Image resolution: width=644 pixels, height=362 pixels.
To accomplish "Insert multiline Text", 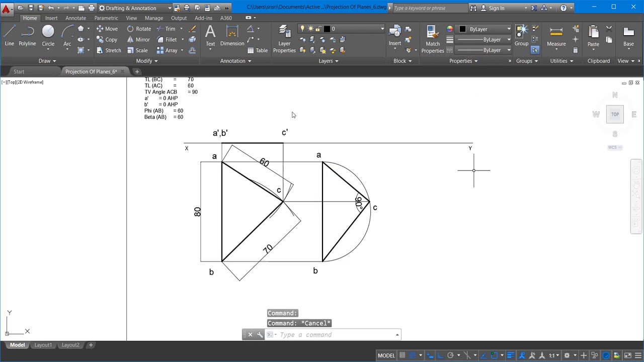I will 210,36.
